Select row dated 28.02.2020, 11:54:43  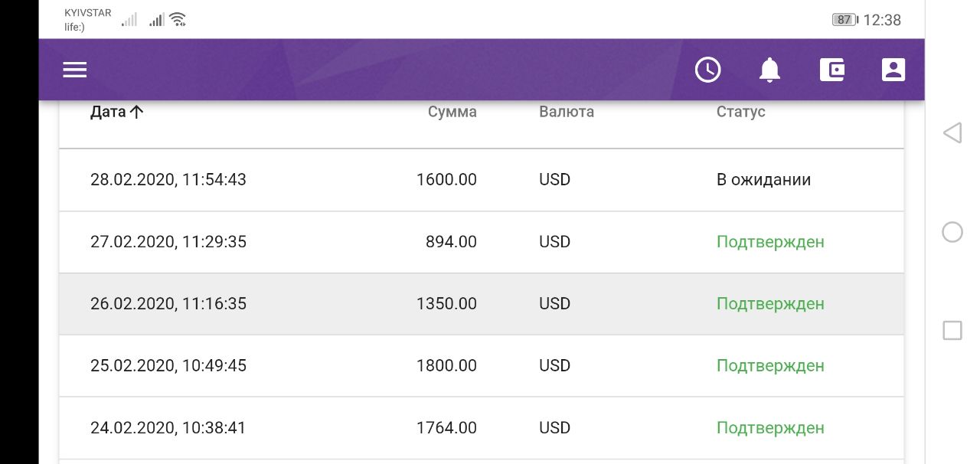[168, 180]
